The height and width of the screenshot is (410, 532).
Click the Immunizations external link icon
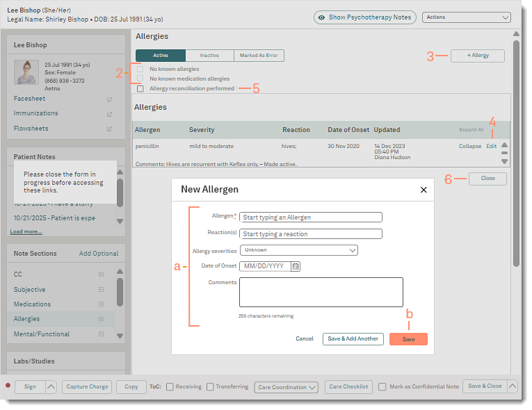pos(109,114)
